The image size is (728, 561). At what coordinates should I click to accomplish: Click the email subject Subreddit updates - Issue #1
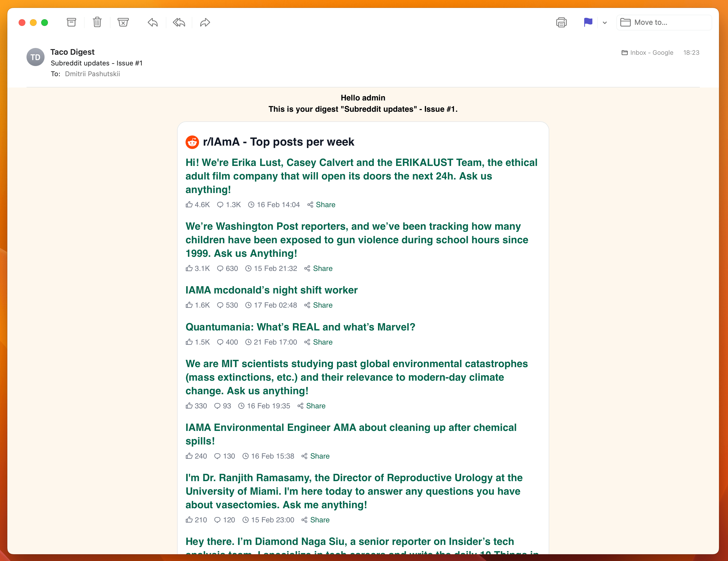(97, 63)
